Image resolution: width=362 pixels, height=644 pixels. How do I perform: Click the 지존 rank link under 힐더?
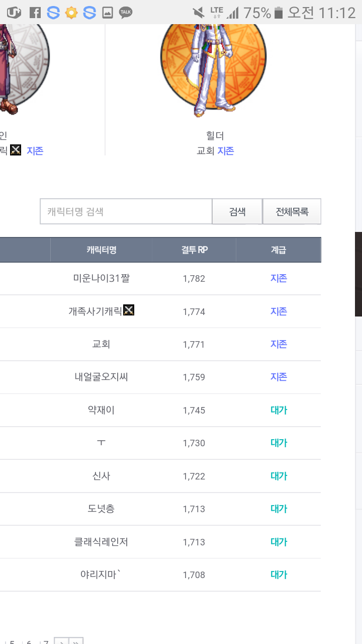tap(226, 151)
